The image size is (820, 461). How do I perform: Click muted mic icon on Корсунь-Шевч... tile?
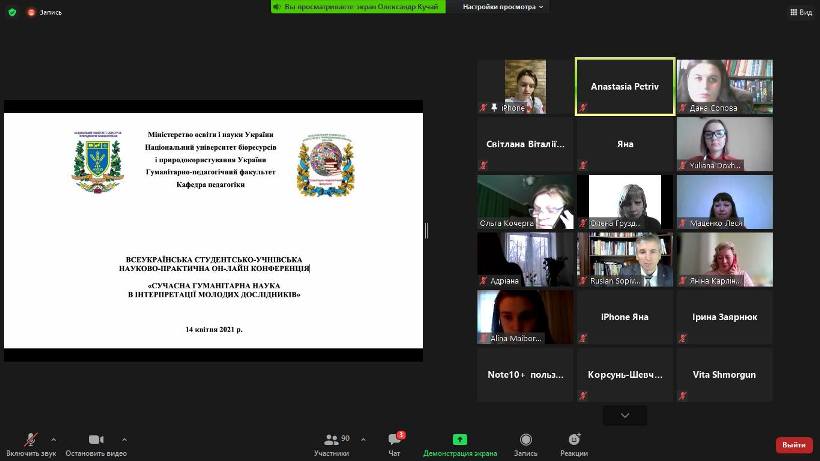tap(583, 396)
